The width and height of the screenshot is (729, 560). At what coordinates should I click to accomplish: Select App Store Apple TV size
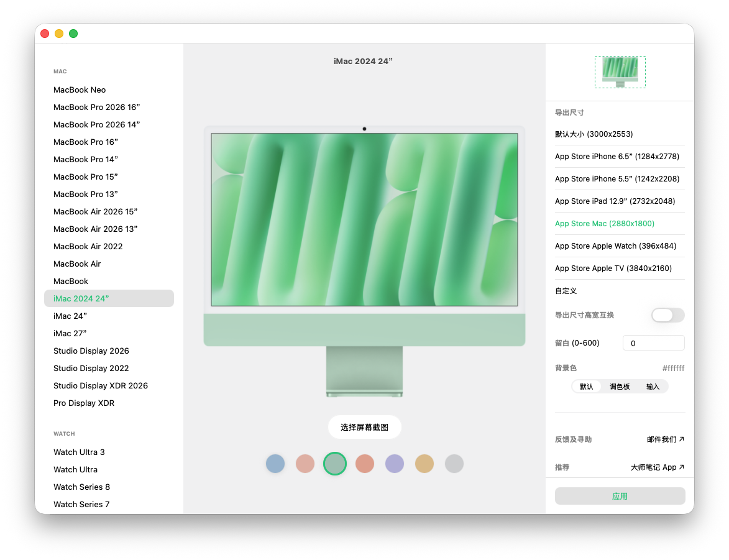(x=620, y=268)
